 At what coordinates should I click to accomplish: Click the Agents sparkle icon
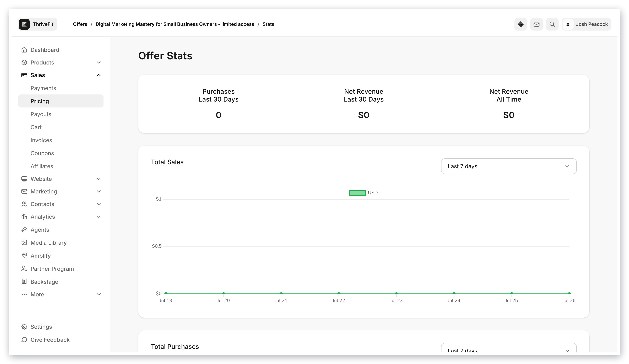24,230
